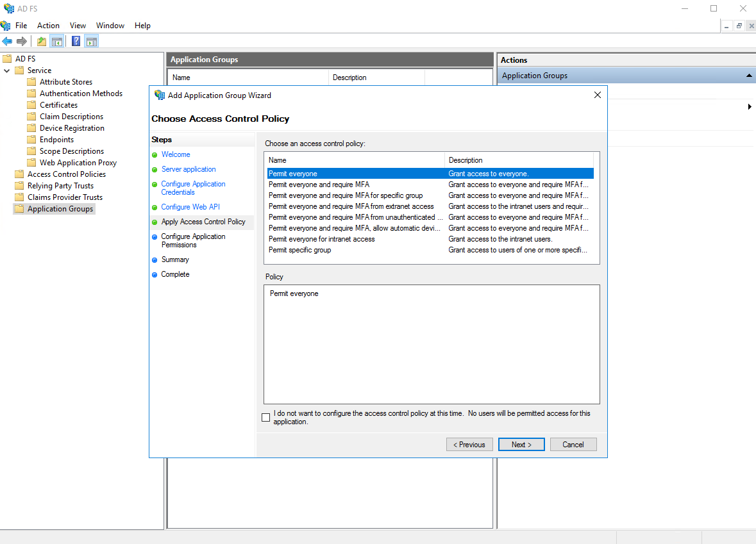Check 'I do not want to configure' checkbox
The width and height of the screenshot is (756, 544).
[x=265, y=417]
